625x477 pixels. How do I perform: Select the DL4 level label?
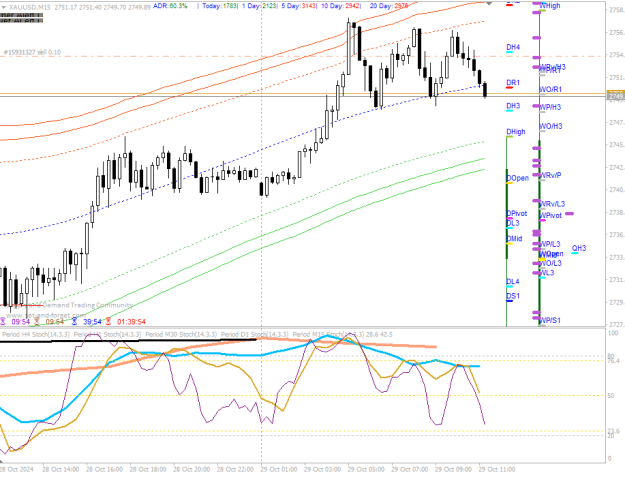tap(513, 282)
